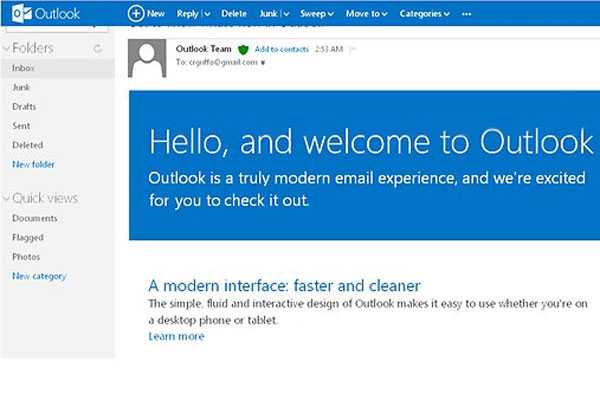Viewport: 600px width, 400px height.
Task: Show Photos quick view
Action: [26, 257]
